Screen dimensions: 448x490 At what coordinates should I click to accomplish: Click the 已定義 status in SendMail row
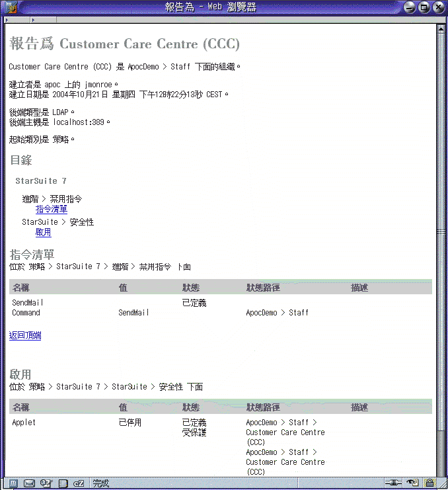point(194,303)
